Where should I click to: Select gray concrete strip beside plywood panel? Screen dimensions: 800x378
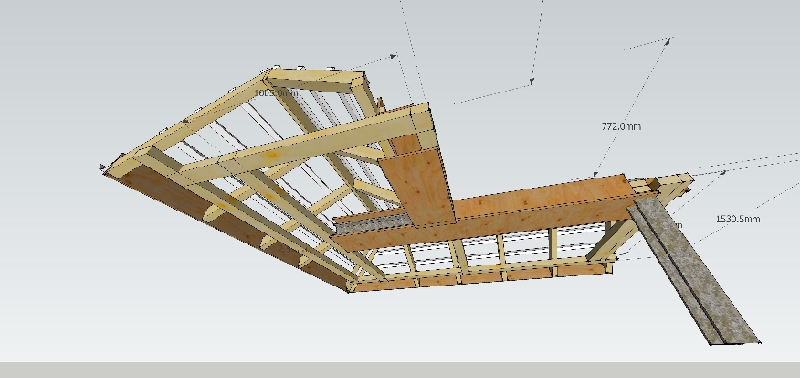coord(372,224)
